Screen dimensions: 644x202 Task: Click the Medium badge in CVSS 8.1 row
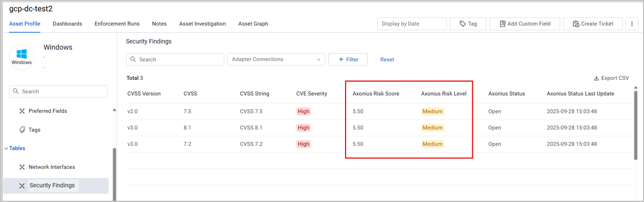[x=432, y=128]
